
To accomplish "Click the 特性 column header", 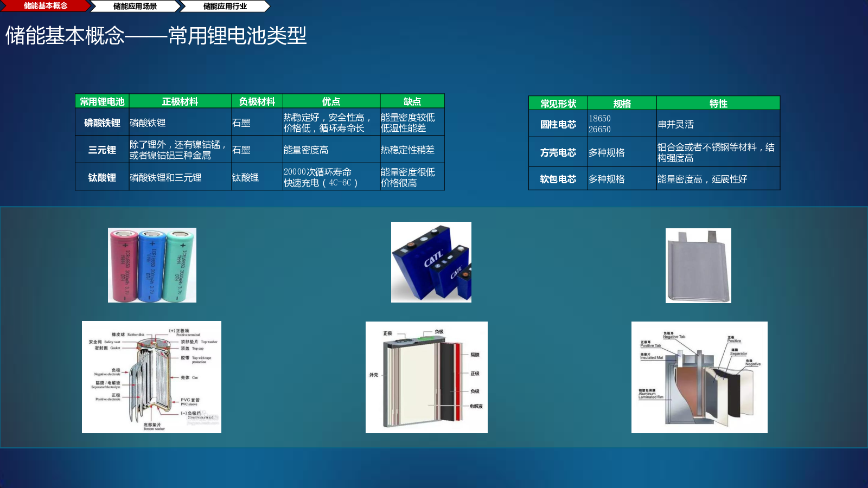I will pyautogui.click(x=718, y=103).
